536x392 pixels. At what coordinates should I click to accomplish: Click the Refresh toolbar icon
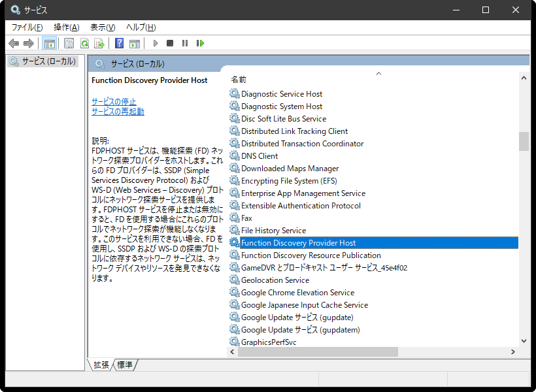pyautogui.click(x=84, y=43)
